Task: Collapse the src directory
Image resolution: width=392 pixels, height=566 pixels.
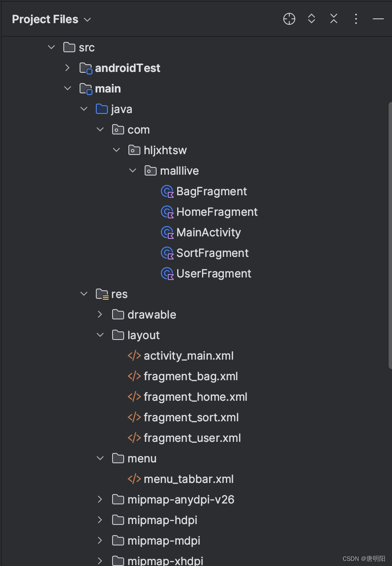Action: [x=51, y=47]
